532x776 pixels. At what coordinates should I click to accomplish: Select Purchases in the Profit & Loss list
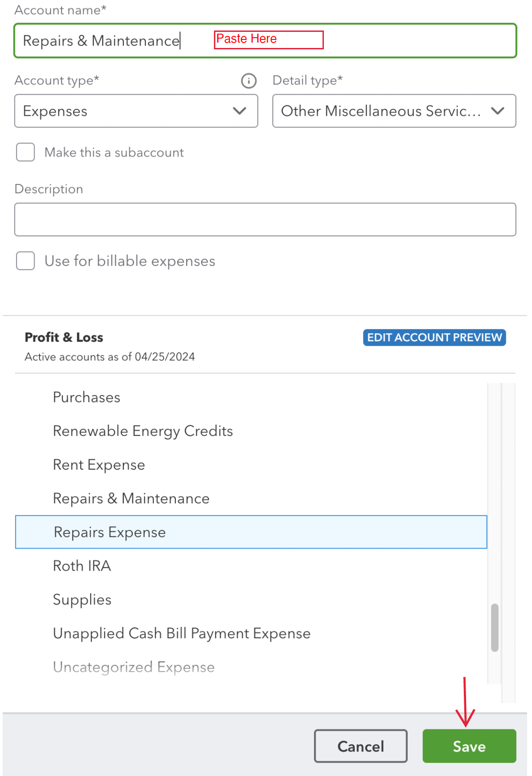[x=86, y=397]
